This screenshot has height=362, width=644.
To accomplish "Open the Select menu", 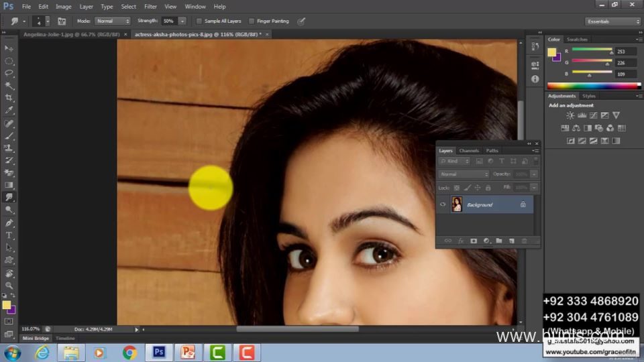I will tap(128, 7).
